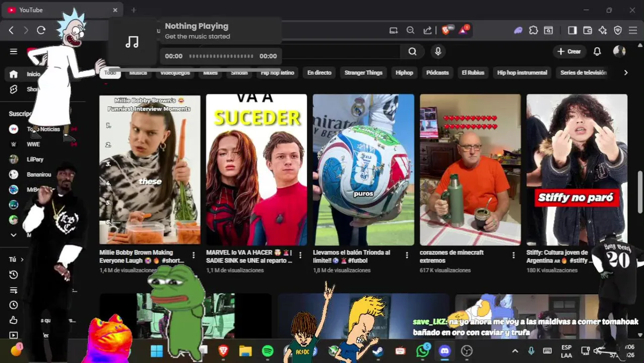This screenshot has width=644, height=363.
Task: Select the Pódcasts chip
Action: click(x=437, y=73)
